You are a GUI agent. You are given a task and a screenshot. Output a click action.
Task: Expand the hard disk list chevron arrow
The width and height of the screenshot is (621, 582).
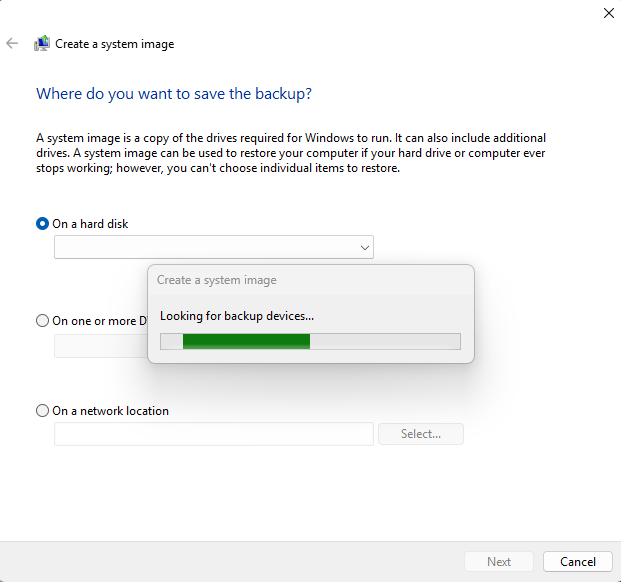coord(364,247)
